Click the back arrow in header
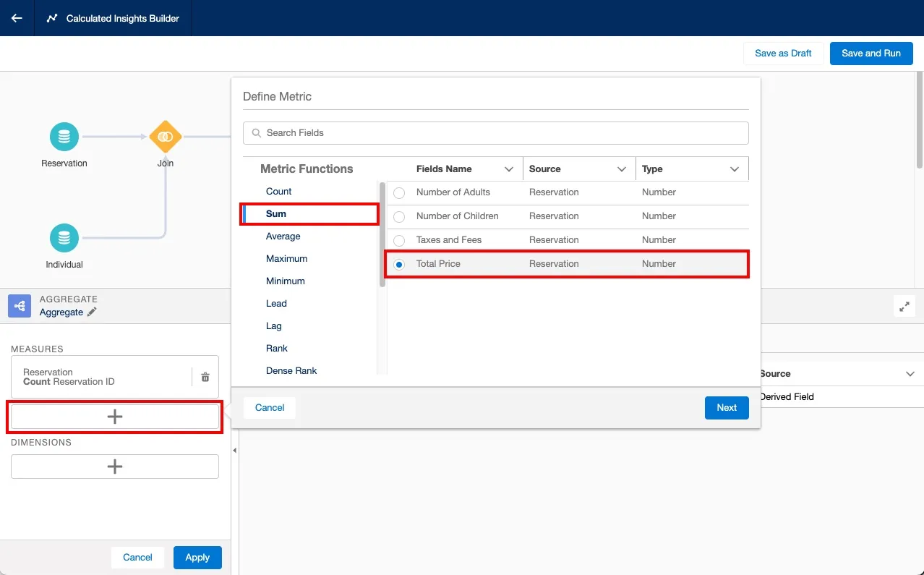This screenshot has width=924, height=575. coord(17,18)
